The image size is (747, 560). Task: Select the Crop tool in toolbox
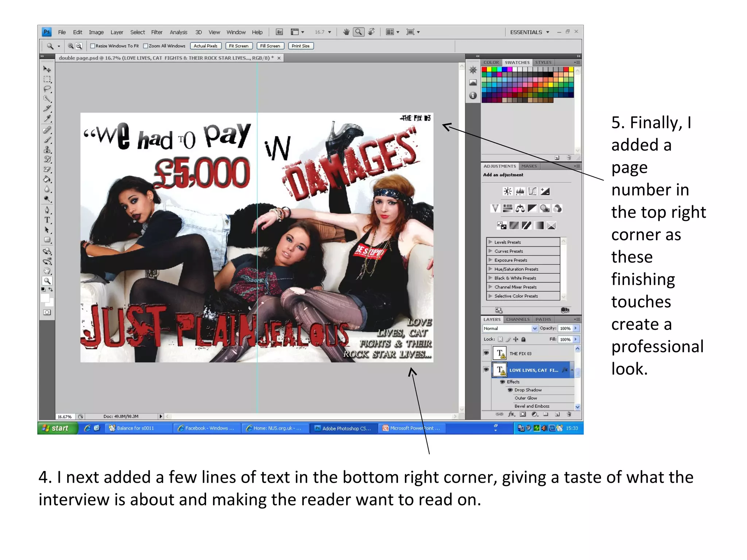(47, 109)
